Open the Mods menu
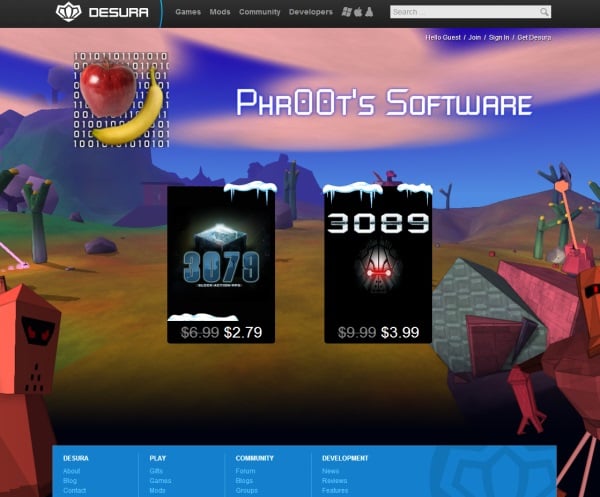This screenshot has width=600, height=497. [x=220, y=12]
